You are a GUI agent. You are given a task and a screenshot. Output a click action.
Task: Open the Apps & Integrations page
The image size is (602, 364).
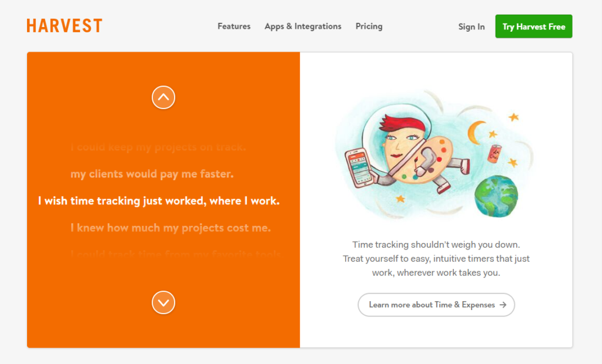(x=303, y=26)
